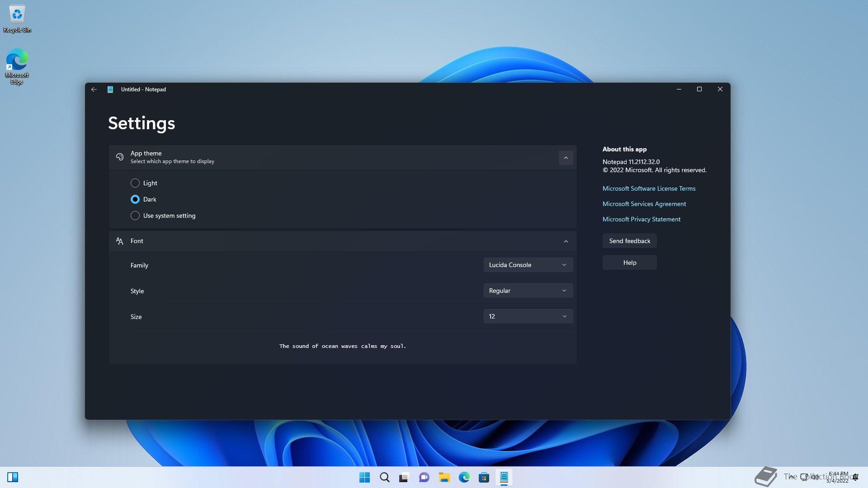Open Microsoft Edge desktop shortcut
The width and height of the screenshot is (868, 488).
pos(17,66)
